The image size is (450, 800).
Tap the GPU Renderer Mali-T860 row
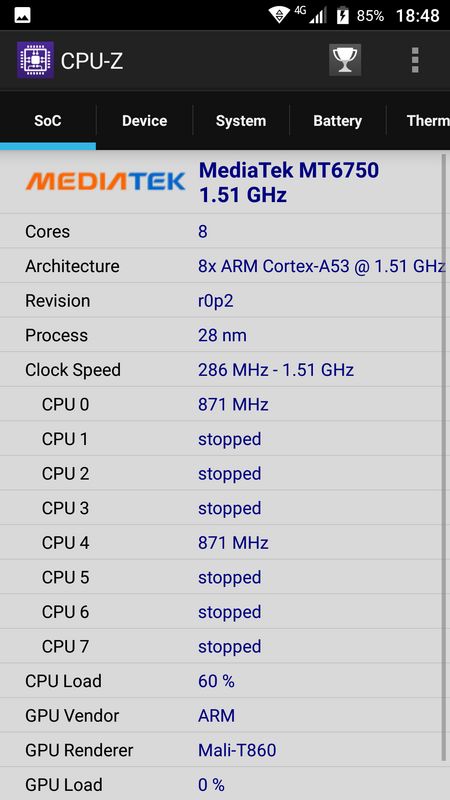tap(222, 750)
